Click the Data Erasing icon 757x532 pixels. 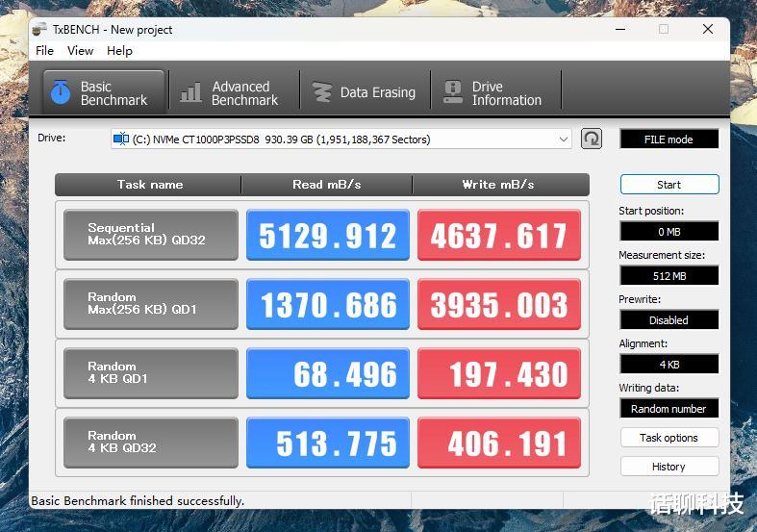[321, 92]
